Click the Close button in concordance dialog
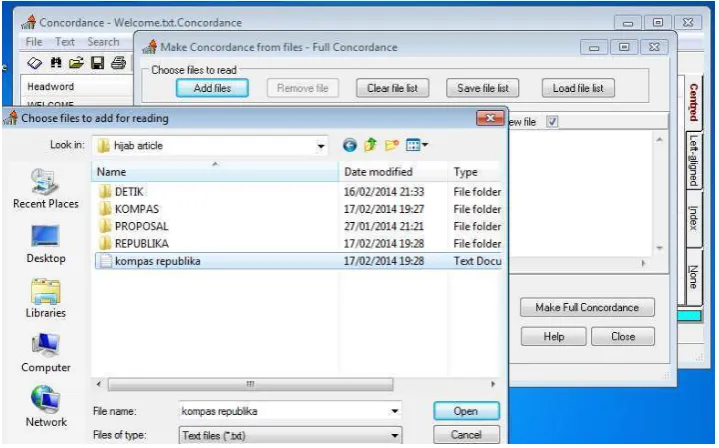Viewport: 719px width, 448px height. (x=623, y=337)
